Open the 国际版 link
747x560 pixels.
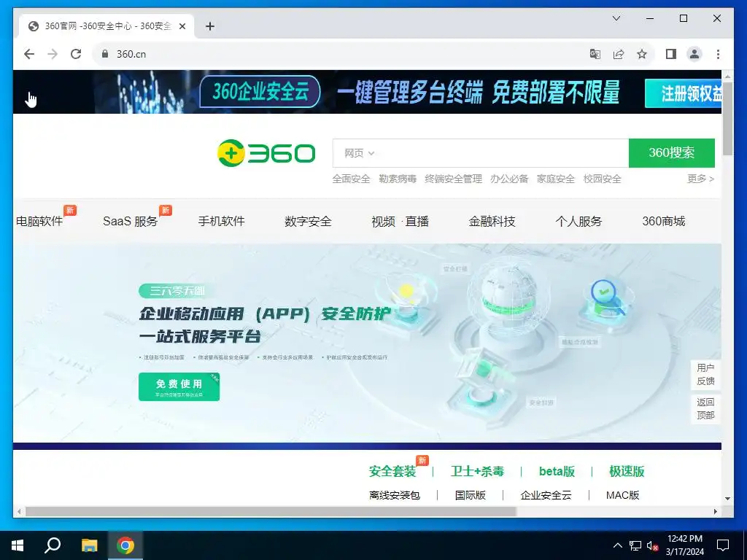pos(471,495)
